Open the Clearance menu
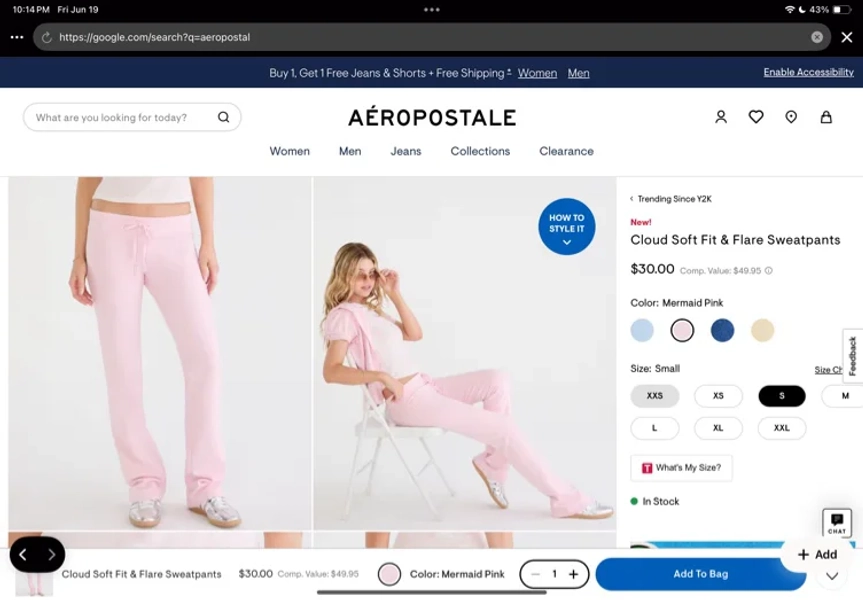Image resolution: width=863 pixels, height=600 pixels. coord(566,151)
